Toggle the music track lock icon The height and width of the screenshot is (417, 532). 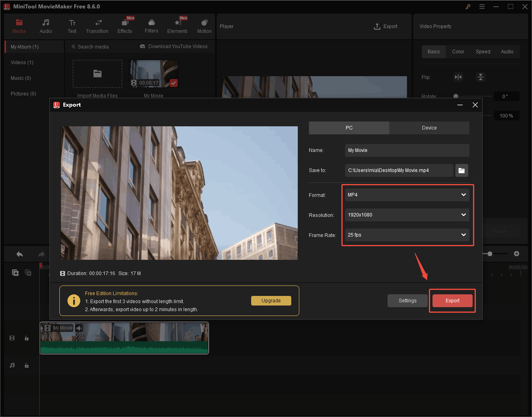tap(26, 365)
